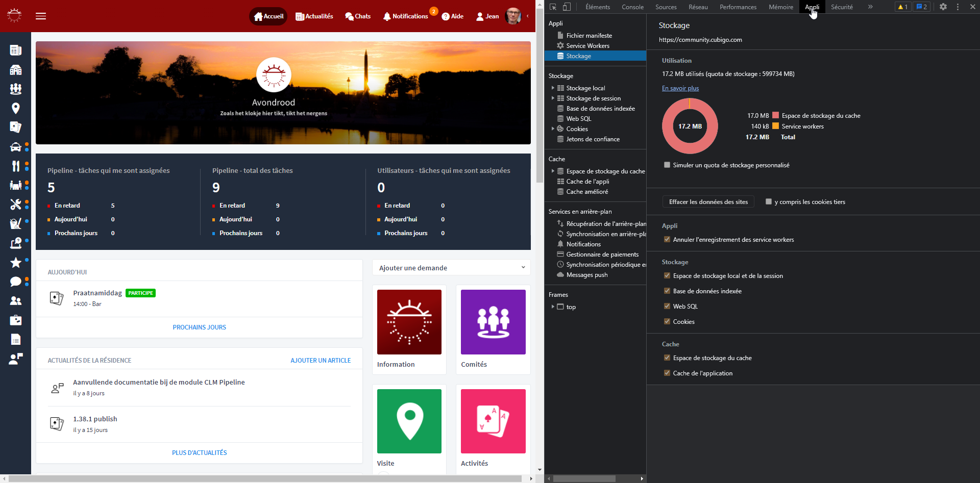Screen dimensions: 980x483
Task: Open the star favorites sidebar icon
Action: 16,263
